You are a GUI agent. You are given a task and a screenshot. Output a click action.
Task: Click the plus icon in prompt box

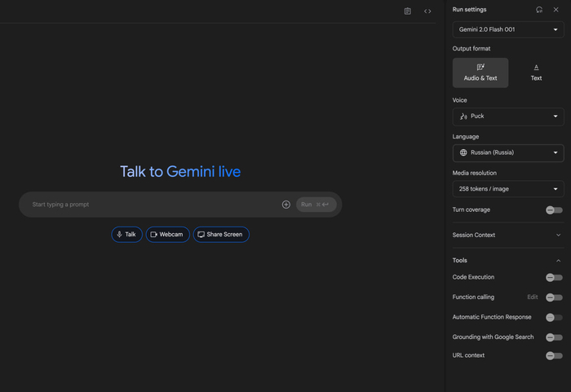(285, 205)
